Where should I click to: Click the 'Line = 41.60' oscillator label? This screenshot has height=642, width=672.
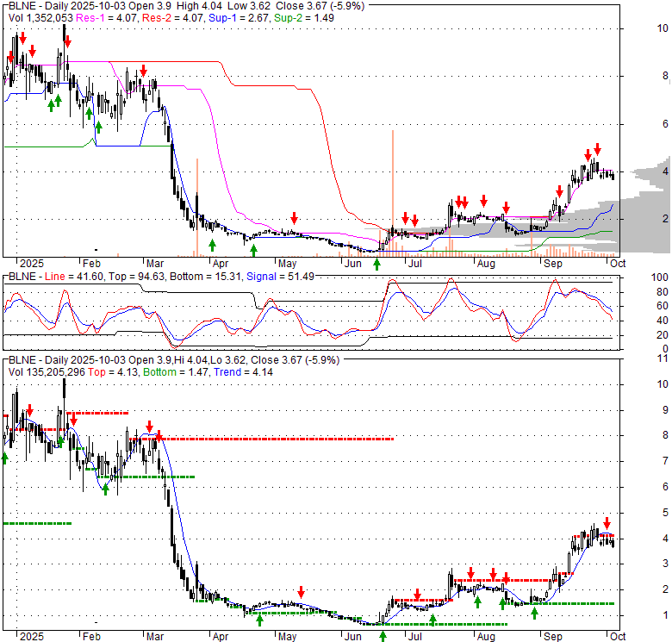tap(74, 277)
